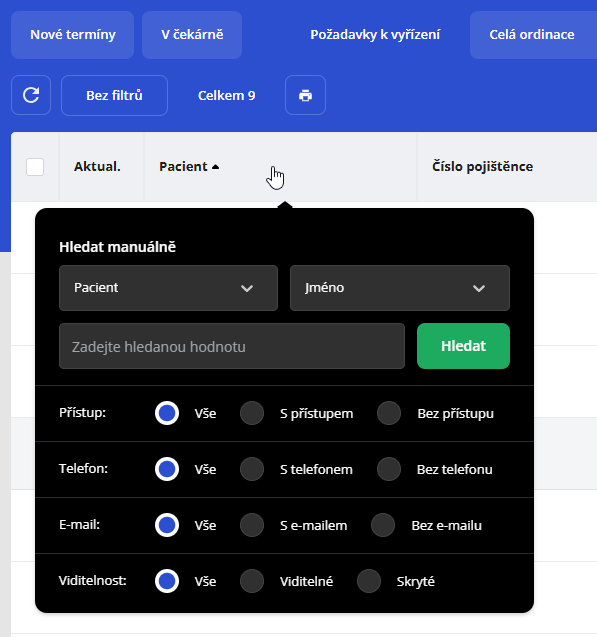This screenshot has width=597, height=637.
Task: Tick the select-all checkbox in table header
Action: coord(35,167)
